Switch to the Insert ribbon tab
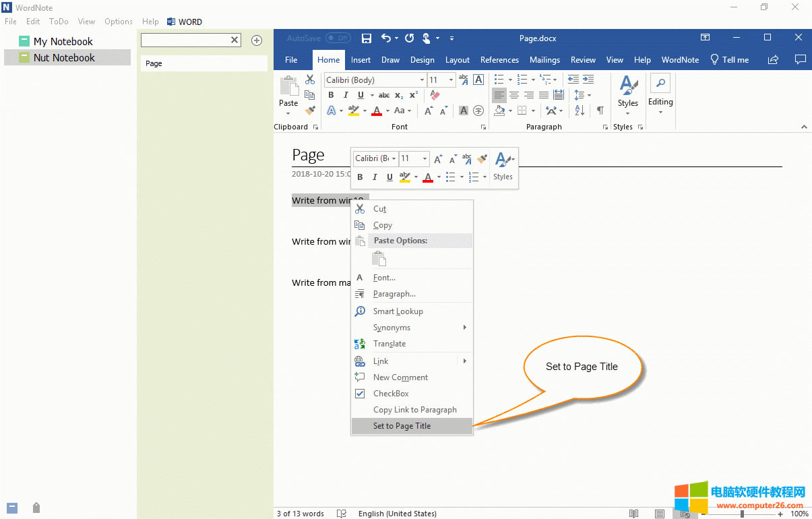812x519 pixels. pos(361,59)
